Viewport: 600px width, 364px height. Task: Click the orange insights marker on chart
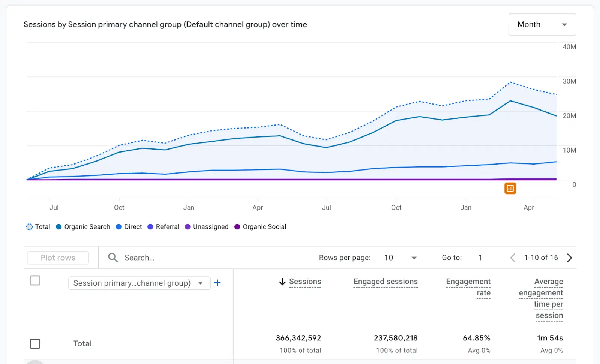pyautogui.click(x=510, y=189)
